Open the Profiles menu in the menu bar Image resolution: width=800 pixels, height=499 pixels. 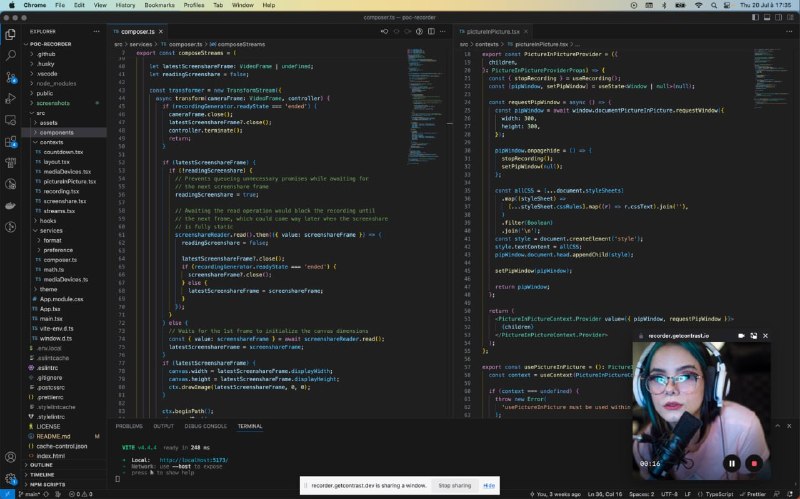click(x=194, y=5)
